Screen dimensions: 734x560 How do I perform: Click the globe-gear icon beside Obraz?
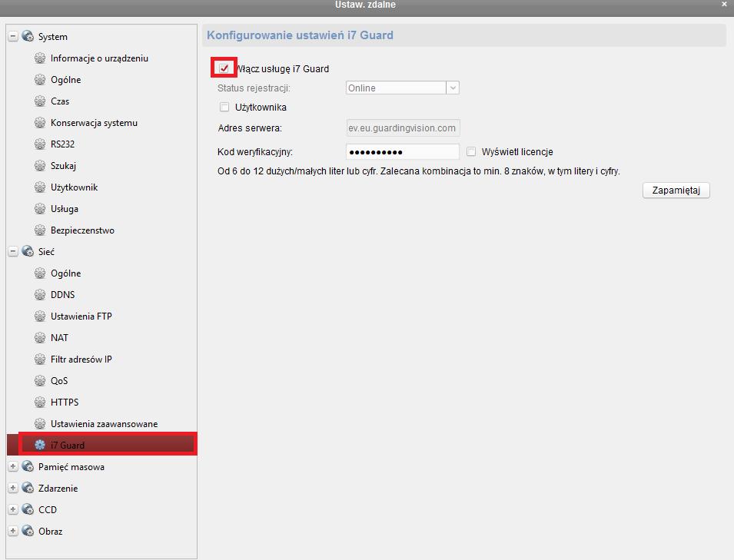[28, 531]
